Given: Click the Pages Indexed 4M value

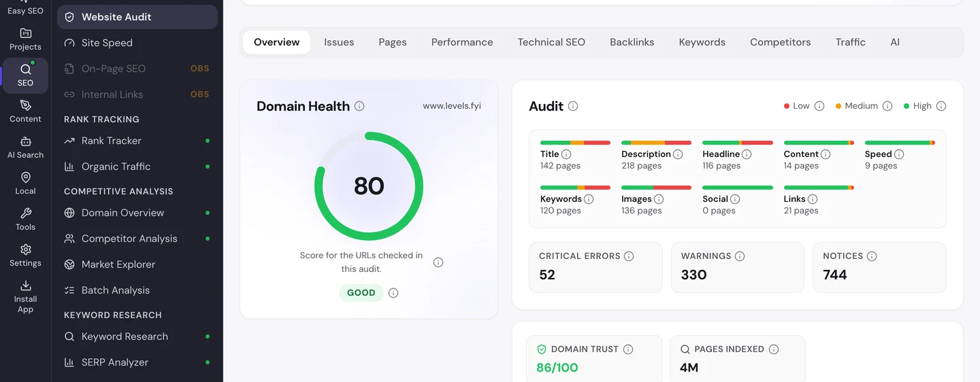Looking at the screenshot, I should [689, 368].
